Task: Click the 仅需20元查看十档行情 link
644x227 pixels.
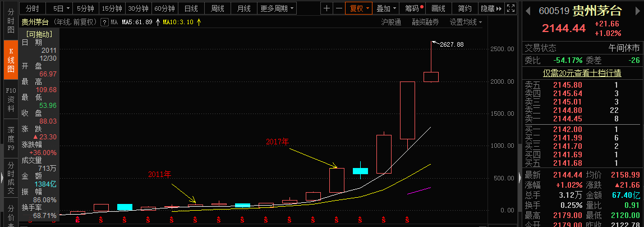Action: click(x=582, y=73)
